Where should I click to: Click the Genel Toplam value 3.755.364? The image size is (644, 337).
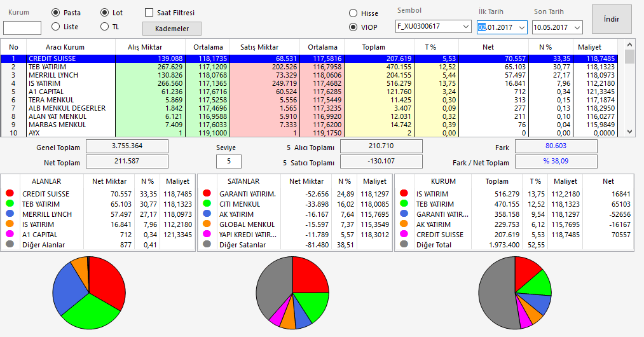127,146
